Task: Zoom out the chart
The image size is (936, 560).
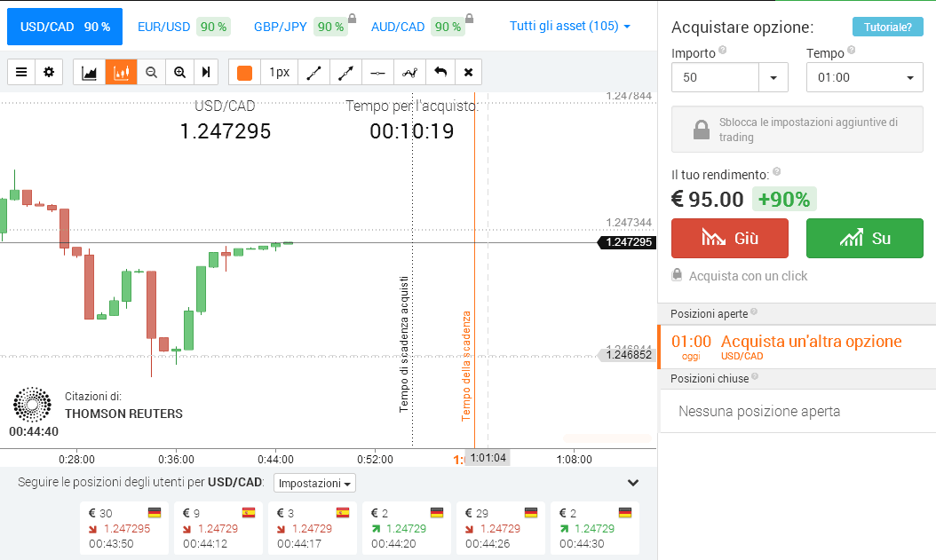Action: [152, 72]
